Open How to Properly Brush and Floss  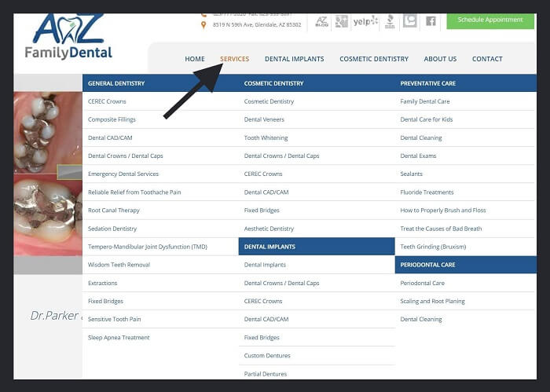(x=443, y=211)
